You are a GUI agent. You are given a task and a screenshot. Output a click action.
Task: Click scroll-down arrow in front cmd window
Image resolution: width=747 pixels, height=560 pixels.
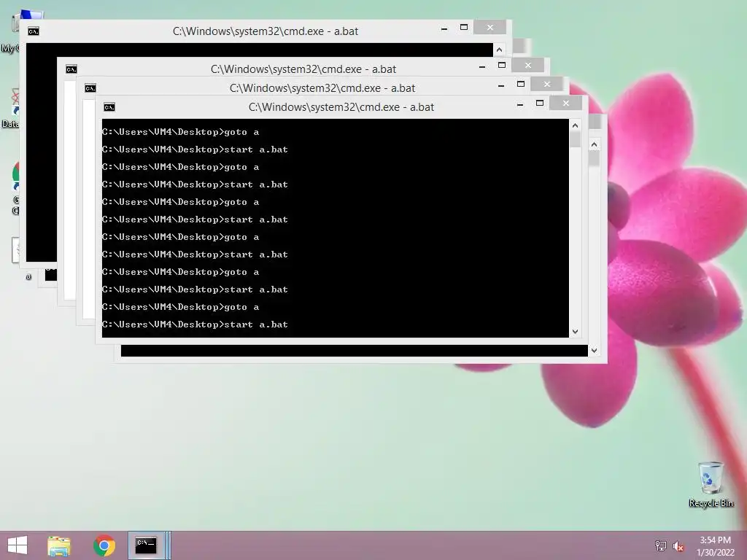575,332
